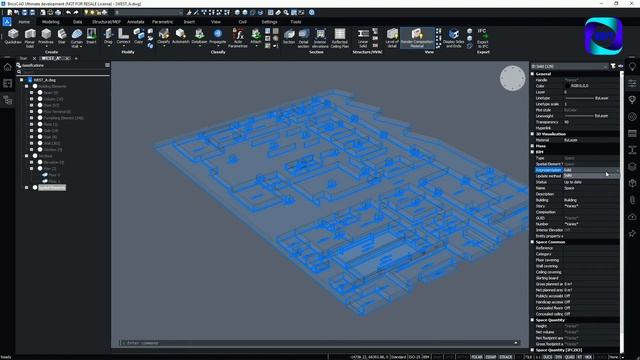Image resolution: width=640 pixels, height=360 pixels.
Task: Toggle visibility circle of Column row
Action: [x=40, y=99]
